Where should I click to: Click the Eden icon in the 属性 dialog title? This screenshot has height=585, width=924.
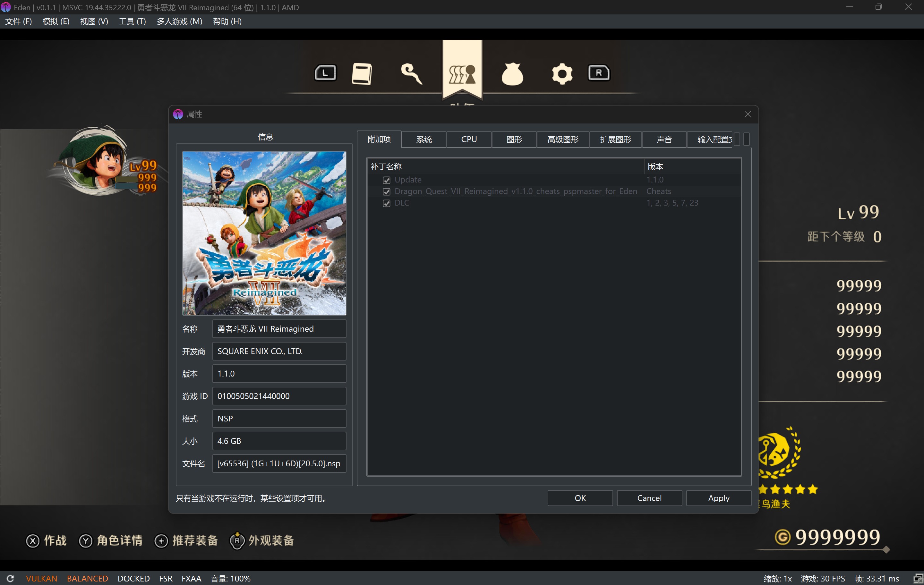[178, 114]
